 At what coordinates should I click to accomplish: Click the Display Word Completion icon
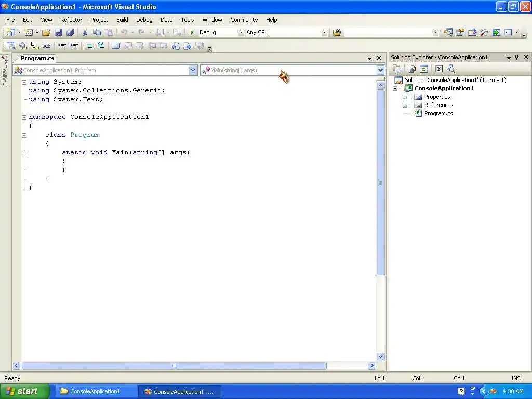(x=47, y=46)
